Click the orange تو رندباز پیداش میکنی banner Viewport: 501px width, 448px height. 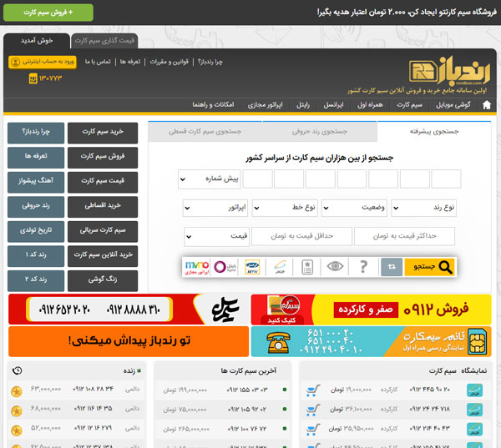point(129,341)
